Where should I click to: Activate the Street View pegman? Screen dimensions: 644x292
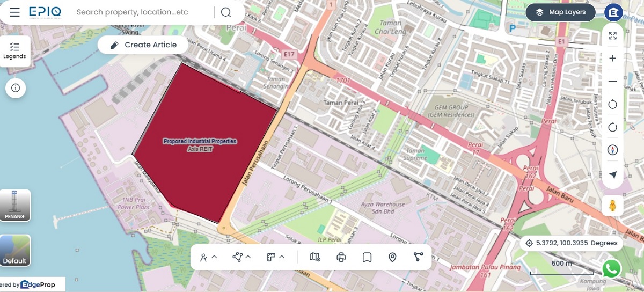pyautogui.click(x=612, y=206)
